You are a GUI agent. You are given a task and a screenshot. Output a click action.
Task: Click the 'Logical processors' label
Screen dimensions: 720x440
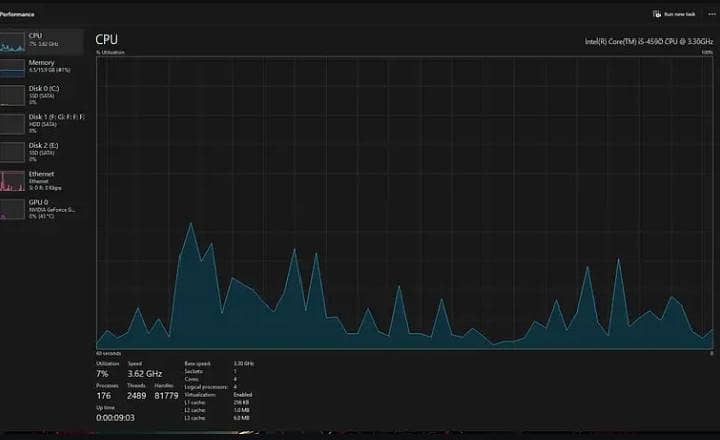206,387
